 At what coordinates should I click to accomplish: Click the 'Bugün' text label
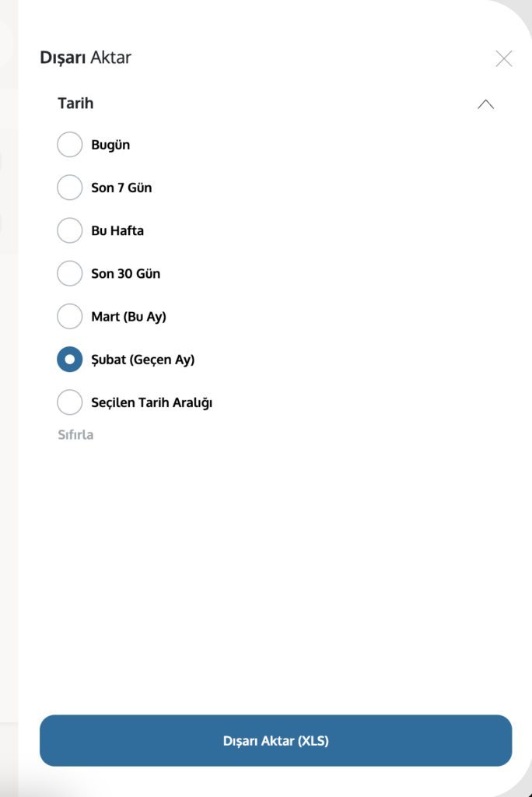(x=110, y=145)
